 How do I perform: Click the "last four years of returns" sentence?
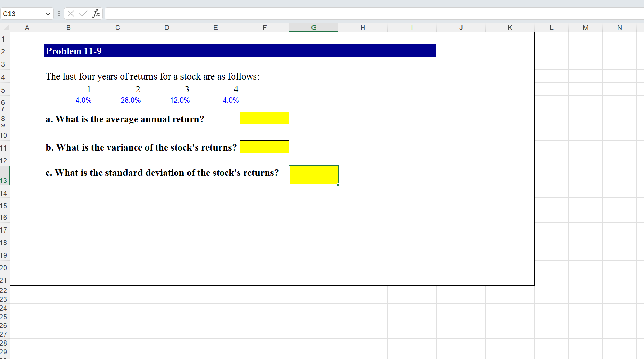(x=152, y=76)
